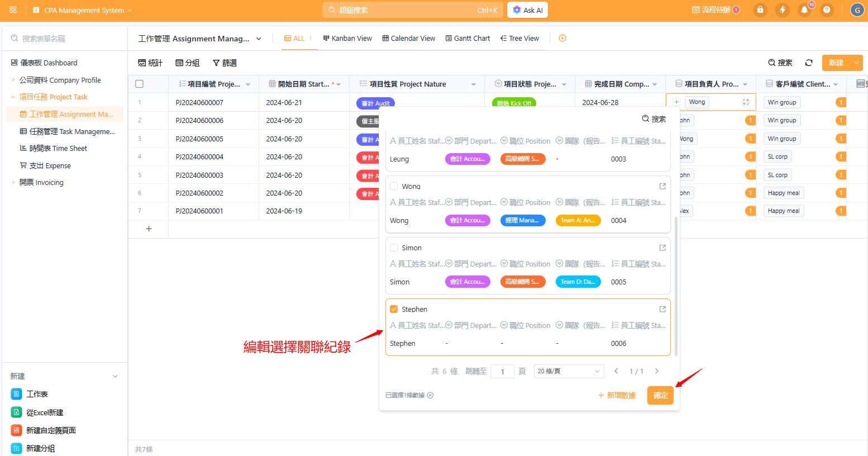Viewport: 868px width, 456px height.
Task: Switch to the Kanban View tab
Action: pos(347,39)
